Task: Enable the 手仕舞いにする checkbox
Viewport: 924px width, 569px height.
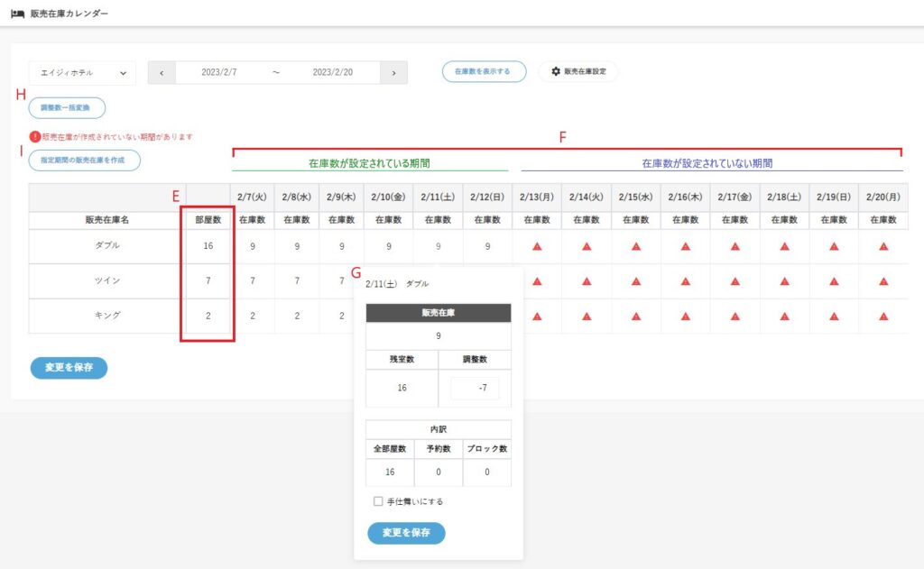Action: 378,501
